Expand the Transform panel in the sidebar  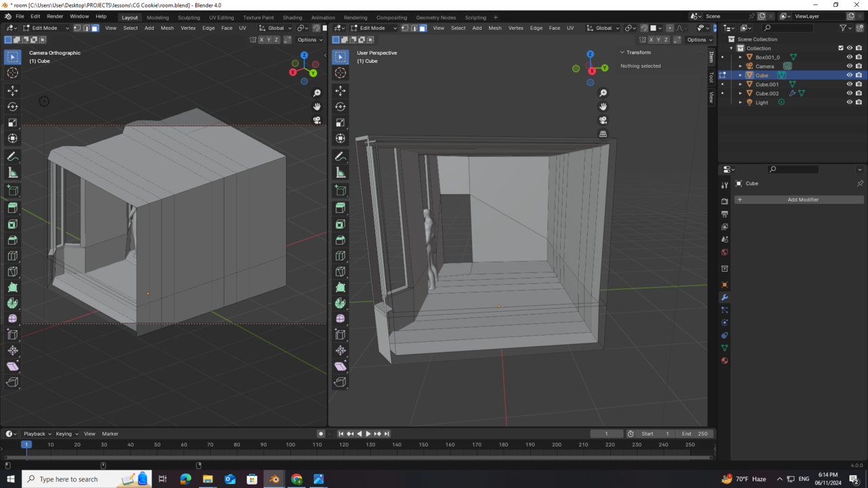tap(638, 52)
